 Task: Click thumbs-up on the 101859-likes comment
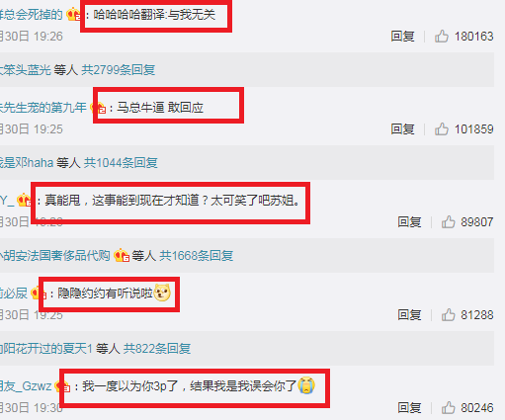[442, 128]
